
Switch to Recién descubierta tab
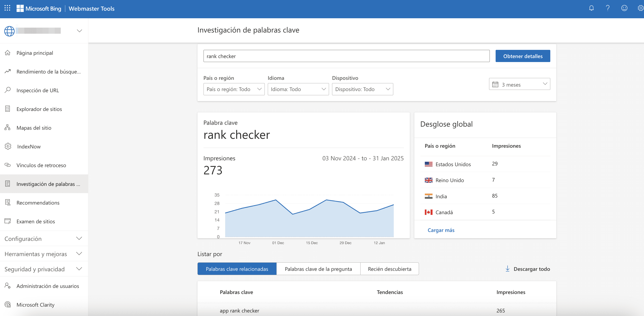(389, 269)
